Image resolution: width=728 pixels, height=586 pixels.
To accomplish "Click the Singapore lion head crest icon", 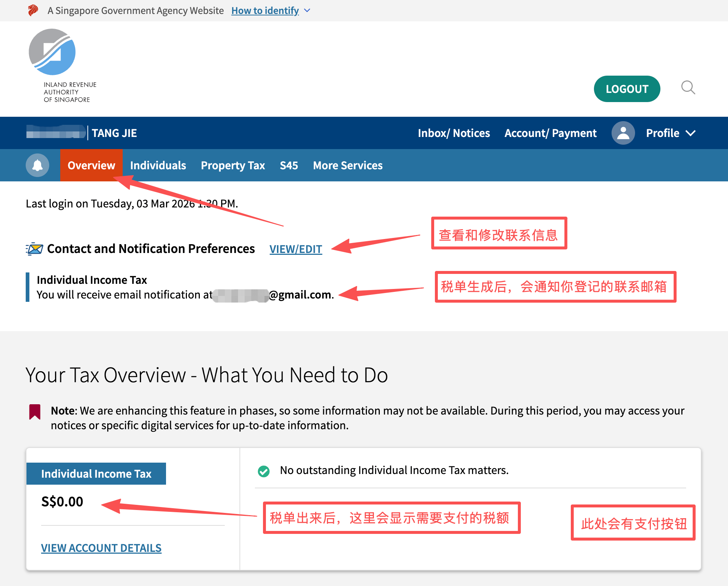I will pyautogui.click(x=33, y=10).
